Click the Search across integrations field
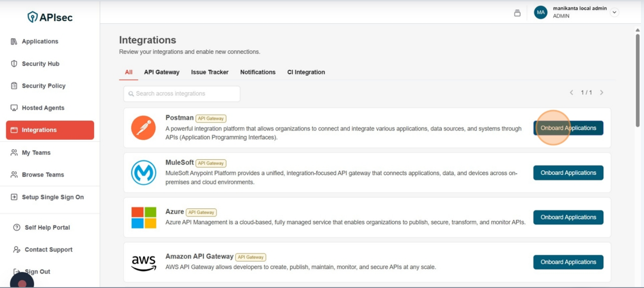The image size is (644, 288). (x=182, y=94)
